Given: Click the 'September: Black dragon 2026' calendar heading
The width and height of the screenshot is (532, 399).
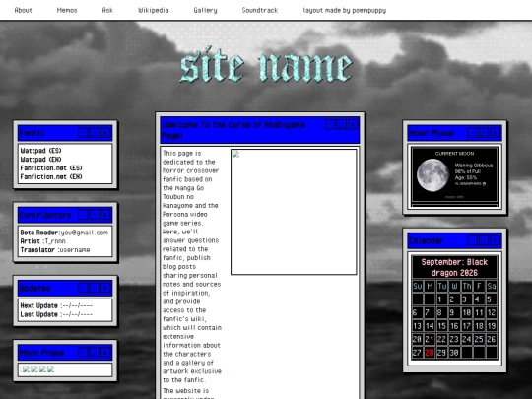Looking at the screenshot, I should coord(454,267).
